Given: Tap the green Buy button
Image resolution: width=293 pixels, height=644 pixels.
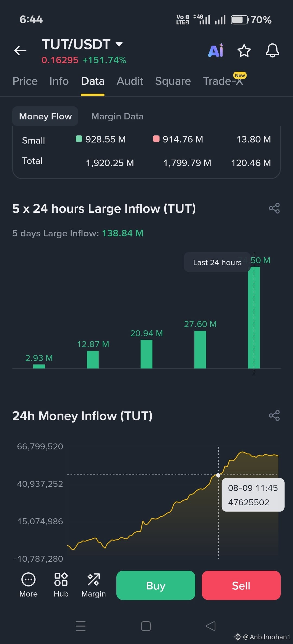Looking at the screenshot, I should coord(156,585).
